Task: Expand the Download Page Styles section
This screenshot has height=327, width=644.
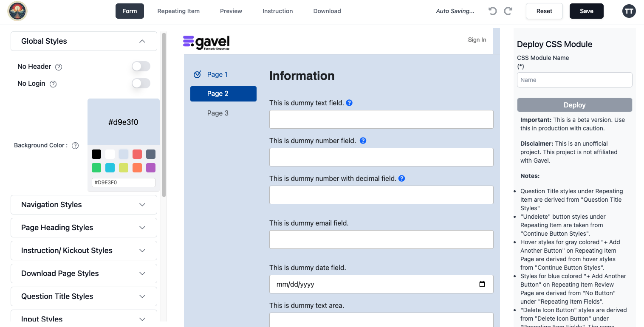Action: pyautogui.click(x=84, y=273)
